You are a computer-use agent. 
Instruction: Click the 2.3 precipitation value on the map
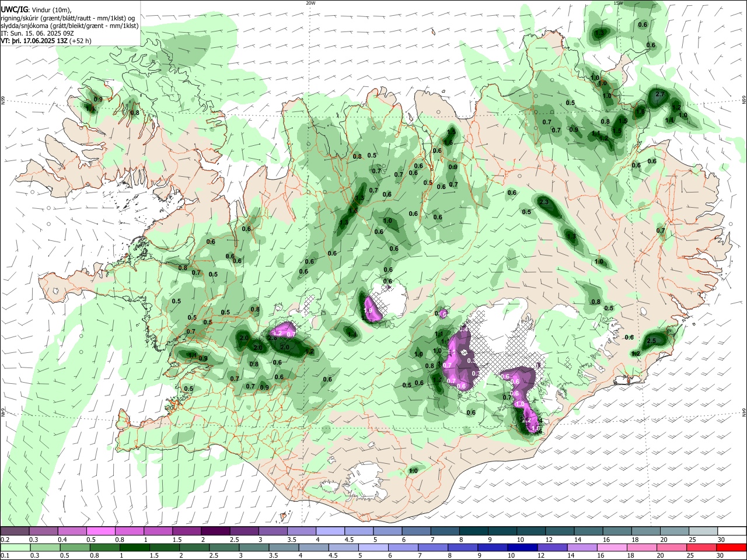pos(544,202)
